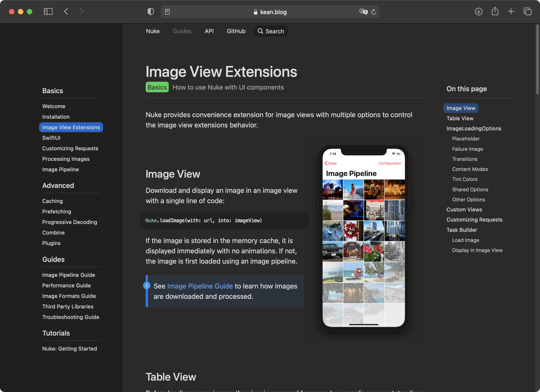This screenshot has width=540, height=392.
Task: Open the downloads icon
Action: click(x=479, y=11)
